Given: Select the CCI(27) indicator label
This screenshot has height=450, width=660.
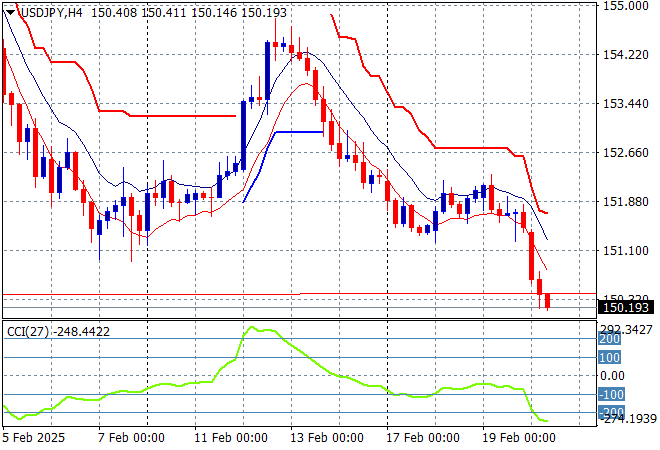Looking at the screenshot, I should (x=25, y=331).
